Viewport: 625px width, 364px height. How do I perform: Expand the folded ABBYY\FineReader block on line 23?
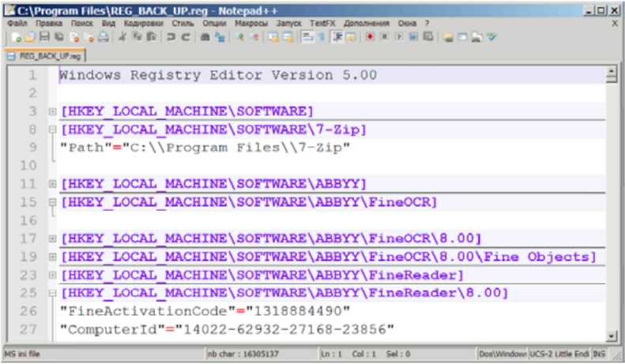tap(52, 275)
